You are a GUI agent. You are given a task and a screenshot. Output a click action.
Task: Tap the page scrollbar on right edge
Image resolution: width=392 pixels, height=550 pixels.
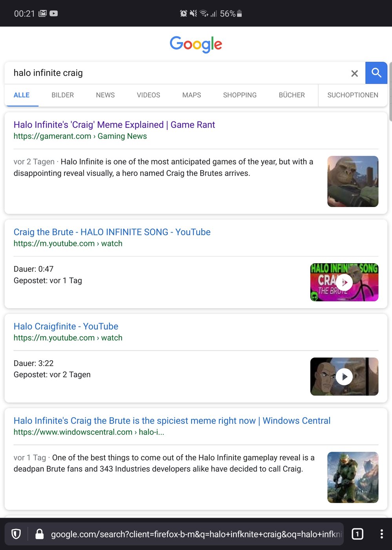pos(390,92)
